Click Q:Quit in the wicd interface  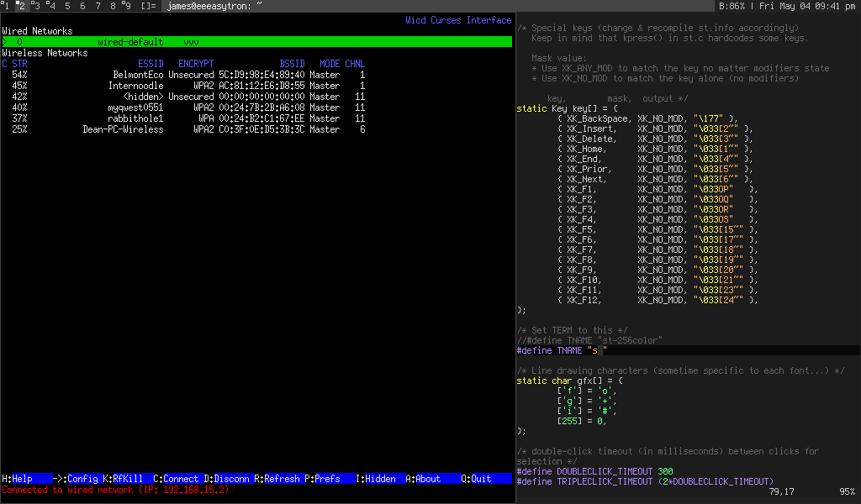[x=477, y=479]
